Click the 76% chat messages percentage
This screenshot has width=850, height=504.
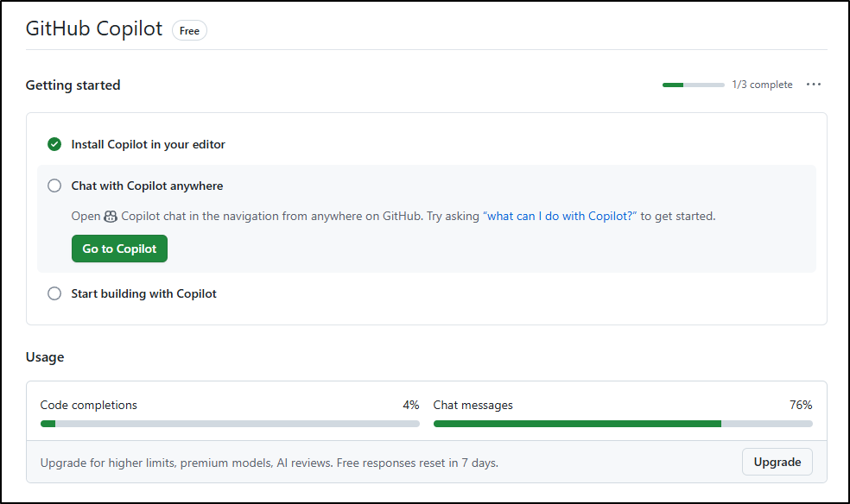coord(800,405)
